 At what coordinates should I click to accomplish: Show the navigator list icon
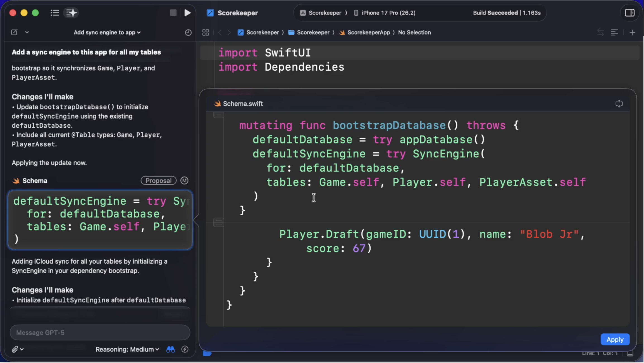click(55, 13)
